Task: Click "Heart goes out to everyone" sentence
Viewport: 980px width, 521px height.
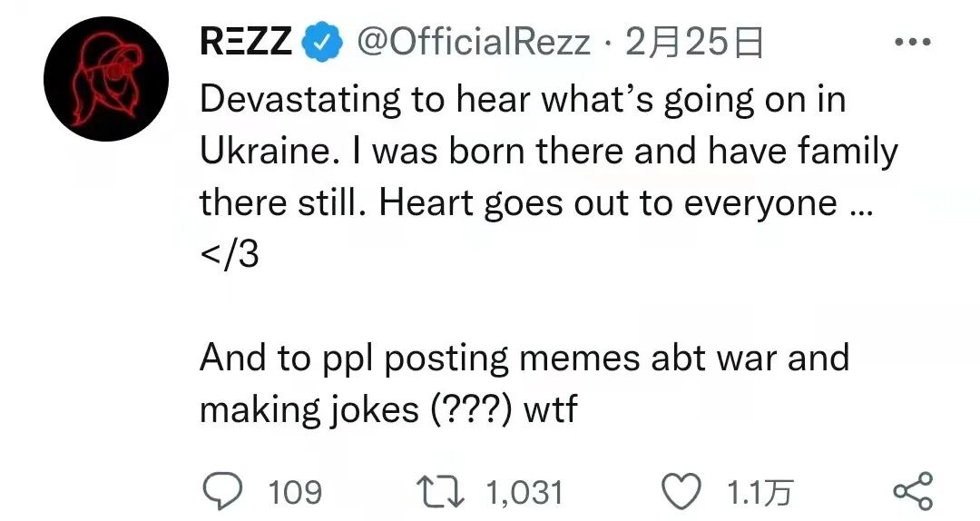Action: 608,203
